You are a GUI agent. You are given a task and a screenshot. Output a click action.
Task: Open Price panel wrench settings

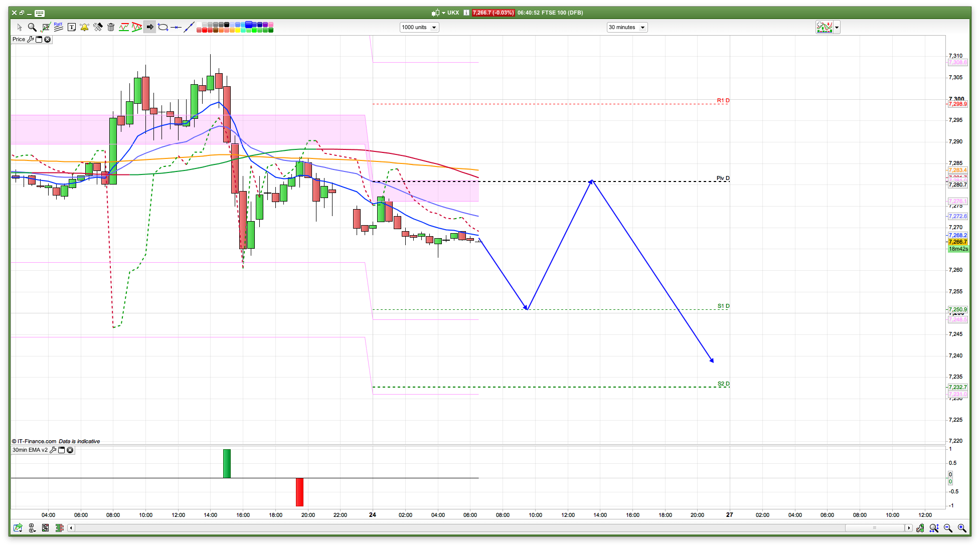(30, 39)
